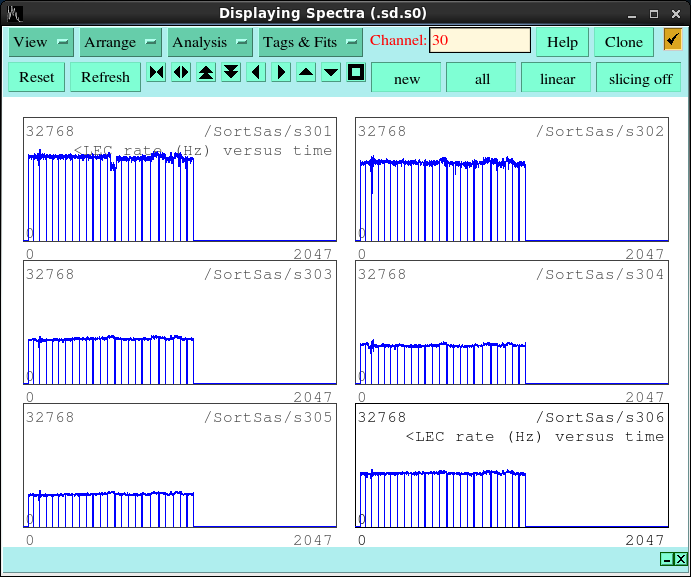The image size is (691, 577).
Task: Open the View dropdown menu
Action: click(x=41, y=42)
